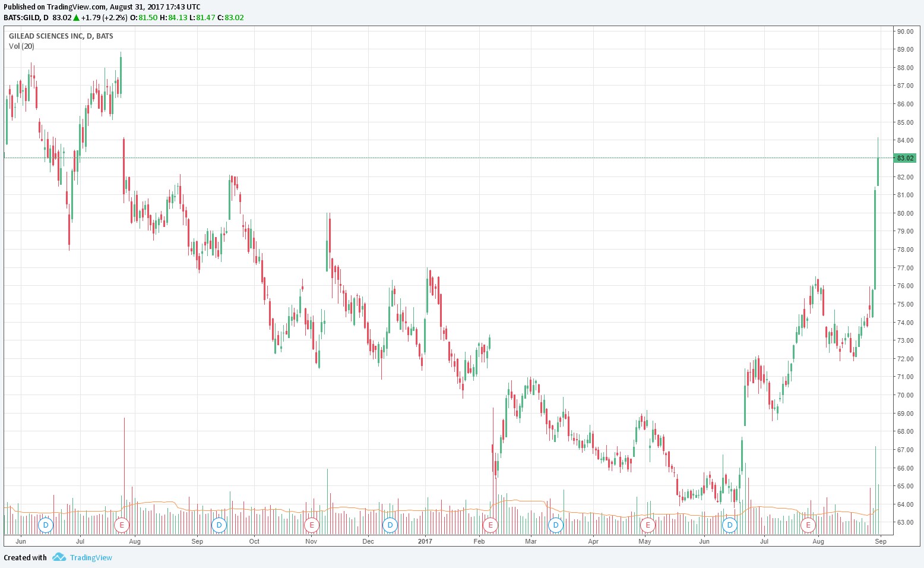Click the tall volume bar in late July 2016
924x568 pixels.
point(124,452)
